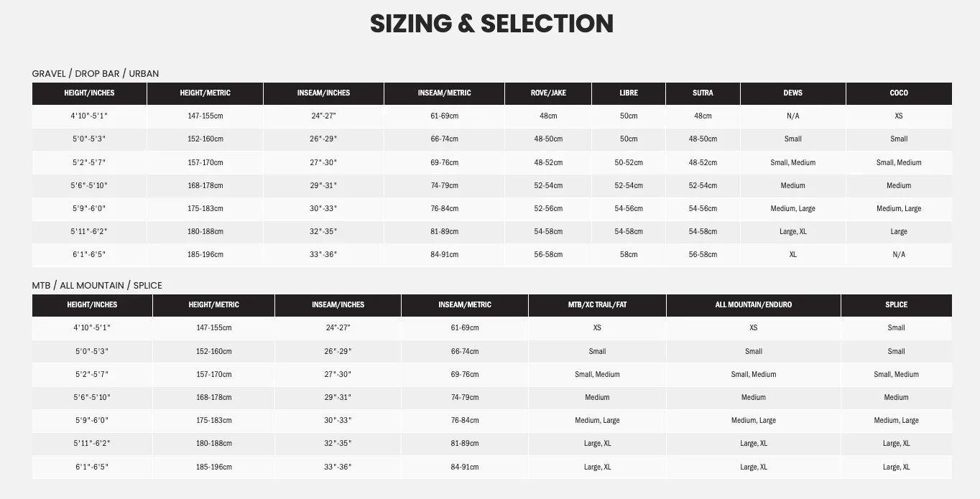Click the XS cell under MTB/XC Trail/Fat
Screen dimensions: 980x499
[597, 327]
